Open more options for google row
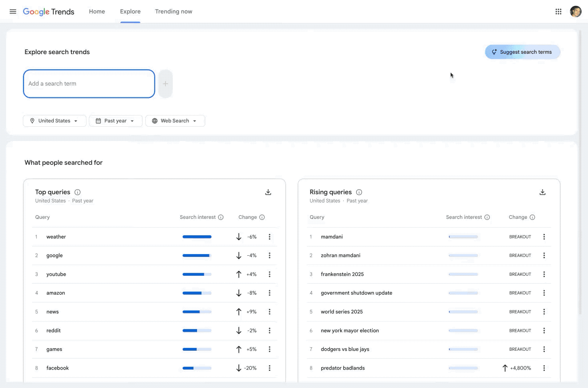 270,255
